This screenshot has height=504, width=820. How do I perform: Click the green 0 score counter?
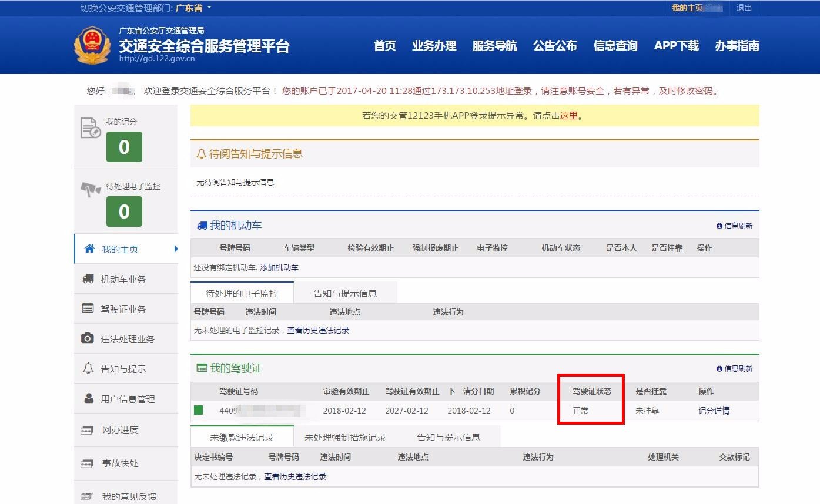point(124,147)
